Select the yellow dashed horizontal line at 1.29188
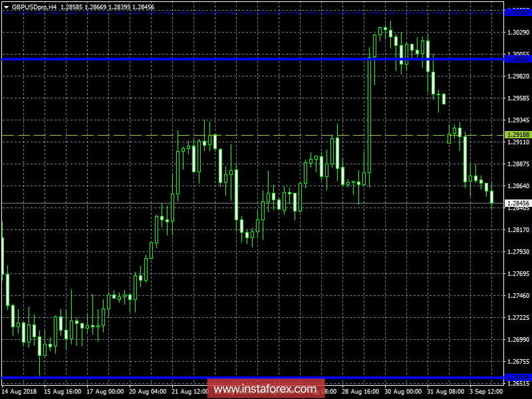The image size is (532, 399). click(253, 136)
